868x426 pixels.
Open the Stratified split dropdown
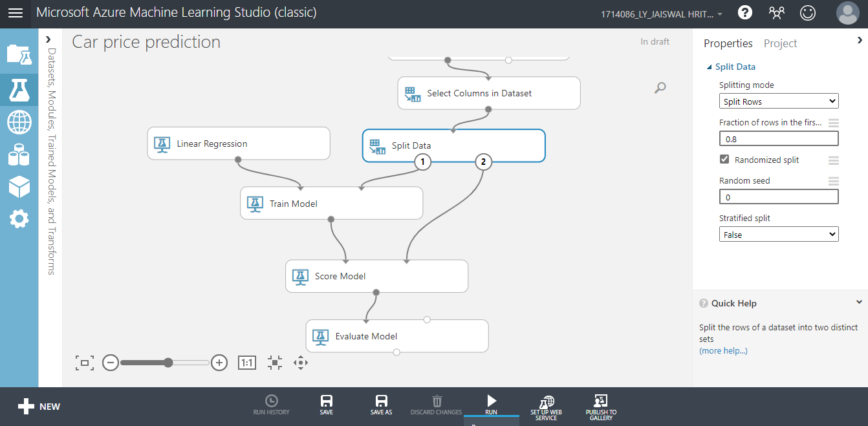coord(779,235)
